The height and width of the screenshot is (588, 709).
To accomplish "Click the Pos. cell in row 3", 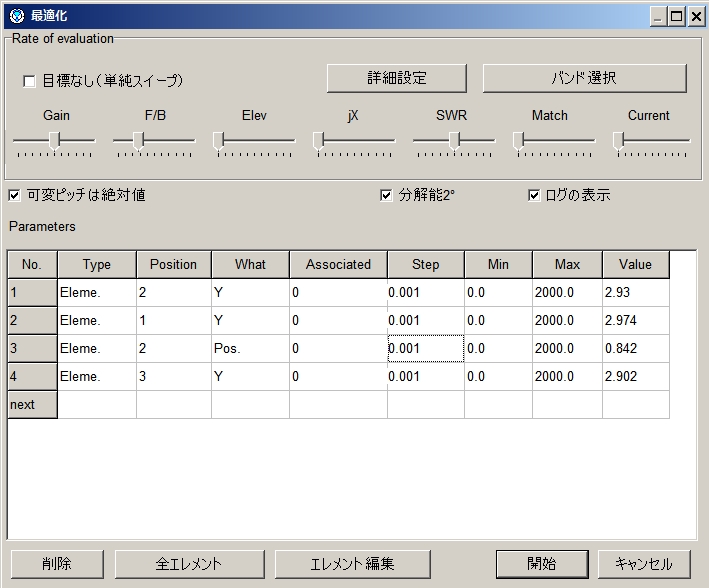I will pos(250,349).
